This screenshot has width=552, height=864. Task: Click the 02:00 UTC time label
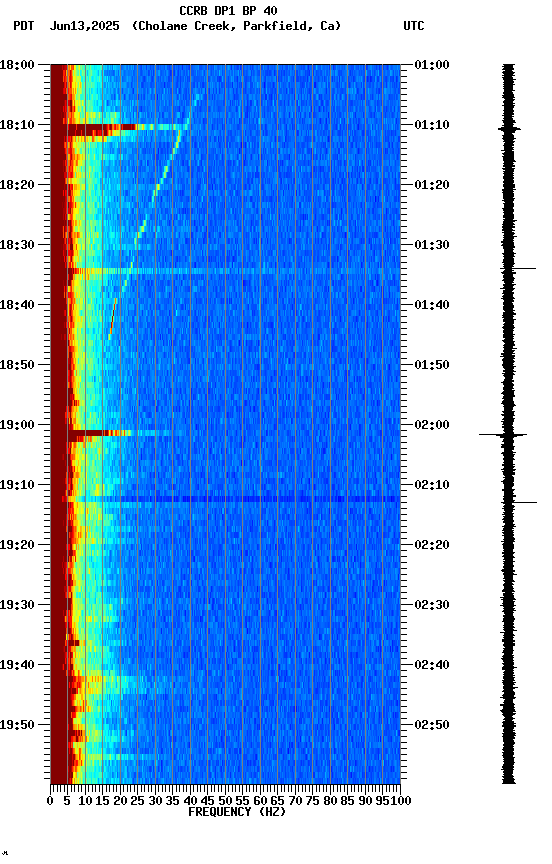[432, 425]
